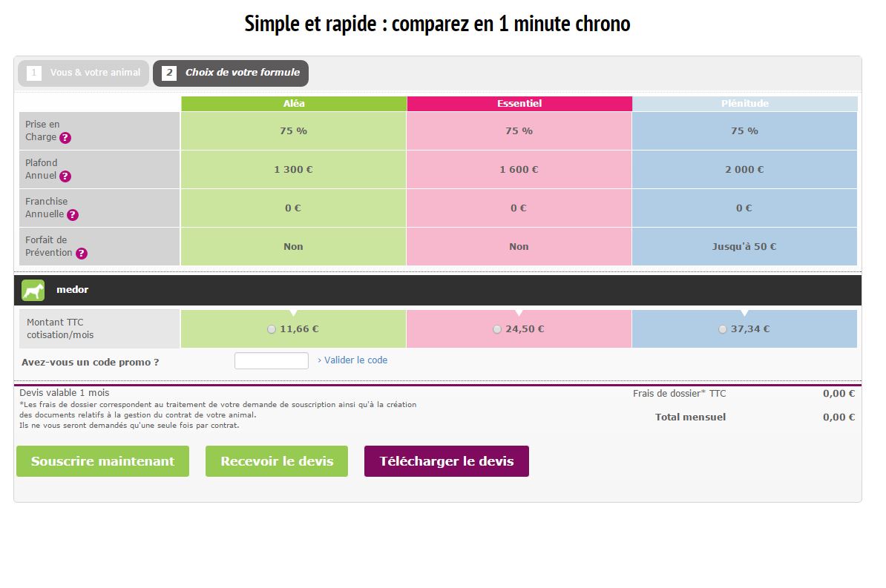Show help for Forfait de Prévention
The image size is (886, 588).
(x=82, y=254)
